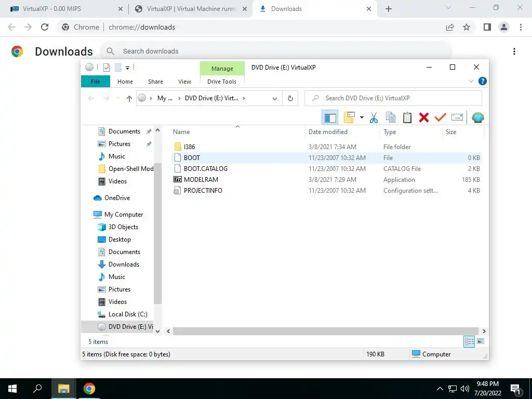Bookmark this tab with star icon
Screen dimensions: 532x399
(467, 27)
